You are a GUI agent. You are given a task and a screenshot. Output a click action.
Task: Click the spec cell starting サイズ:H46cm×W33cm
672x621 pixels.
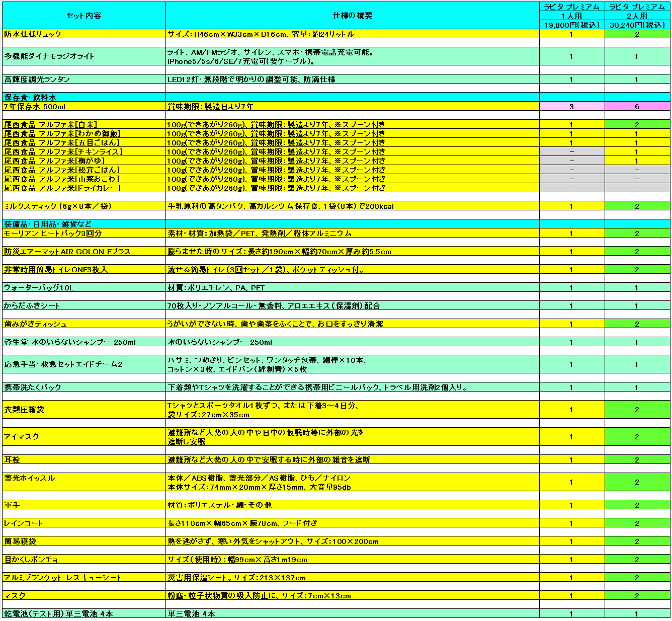point(353,34)
